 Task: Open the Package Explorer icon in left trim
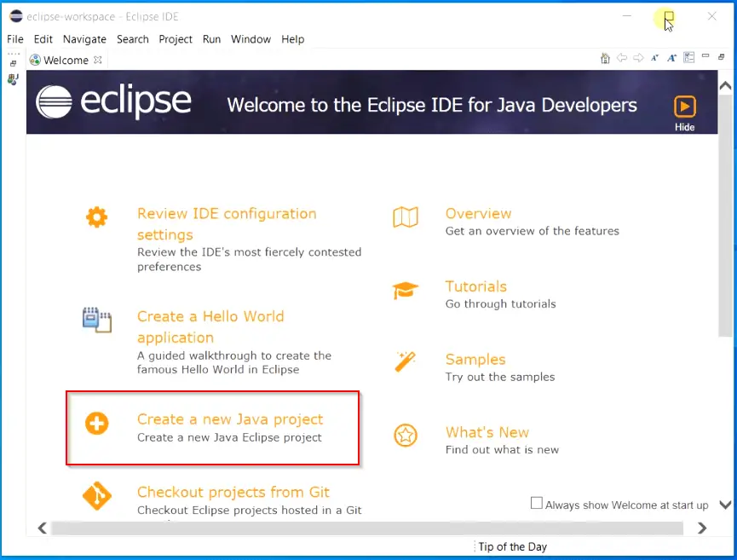click(x=13, y=79)
